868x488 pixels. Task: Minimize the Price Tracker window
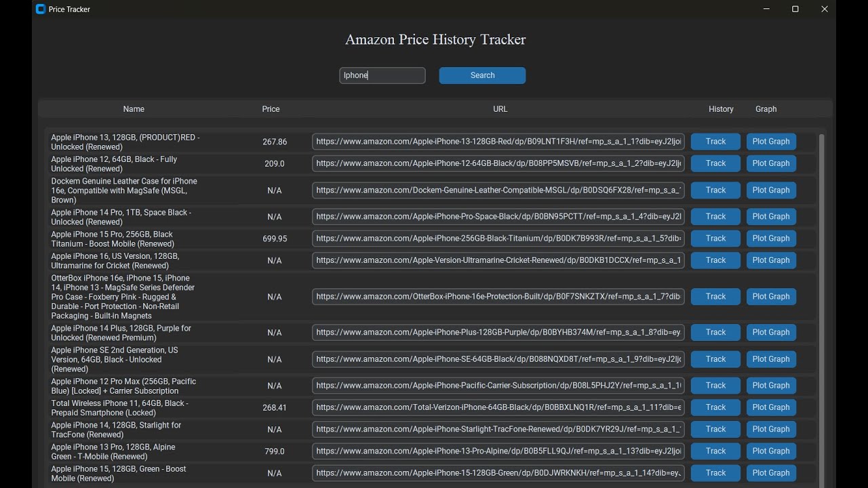pos(766,9)
